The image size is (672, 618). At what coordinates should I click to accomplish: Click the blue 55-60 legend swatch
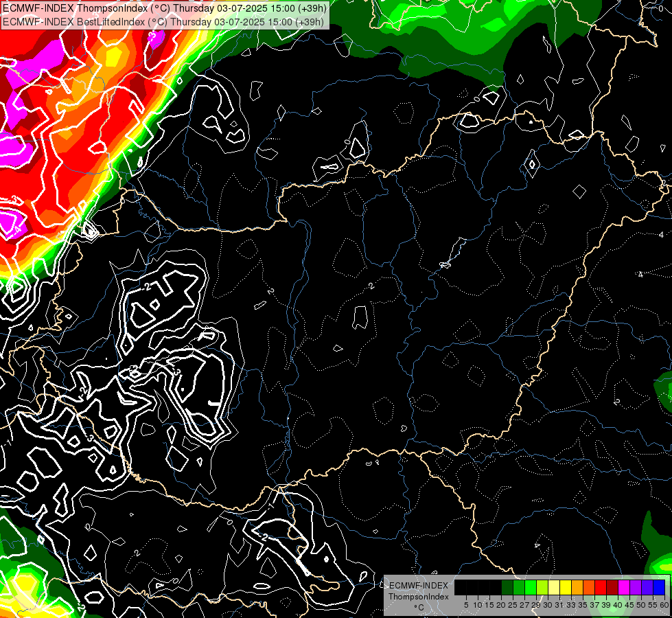coord(659,587)
